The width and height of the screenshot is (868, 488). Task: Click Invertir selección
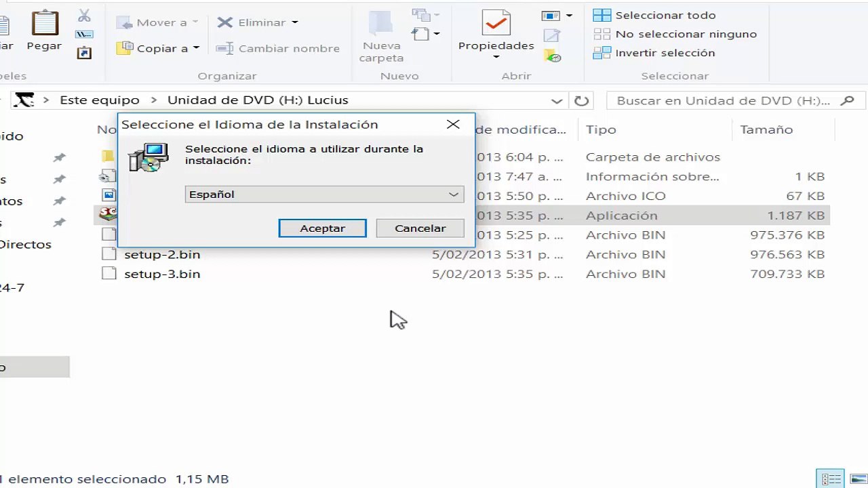[654, 53]
